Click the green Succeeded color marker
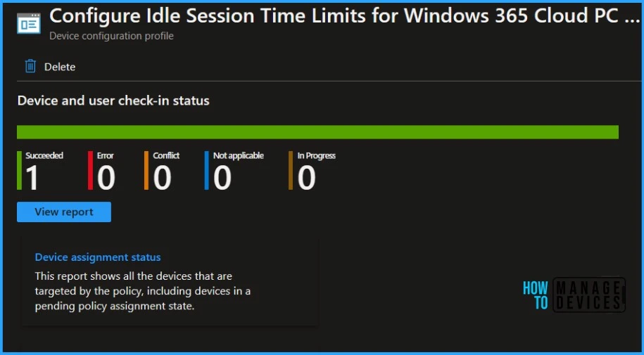Image resolution: width=644 pixels, height=355 pixels. [x=20, y=171]
